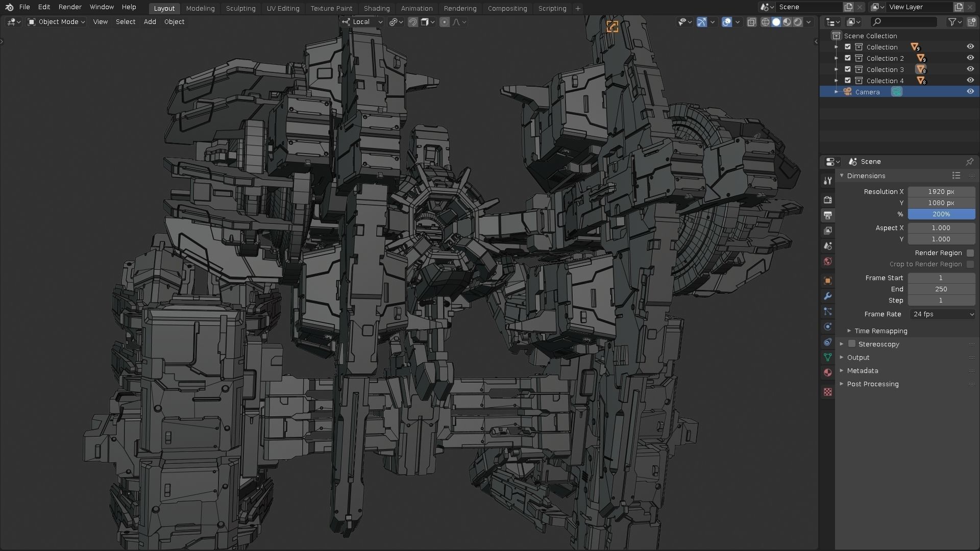Open the Modifier properties wrench icon
This screenshot has height=551, width=980.
tap(827, 296)
